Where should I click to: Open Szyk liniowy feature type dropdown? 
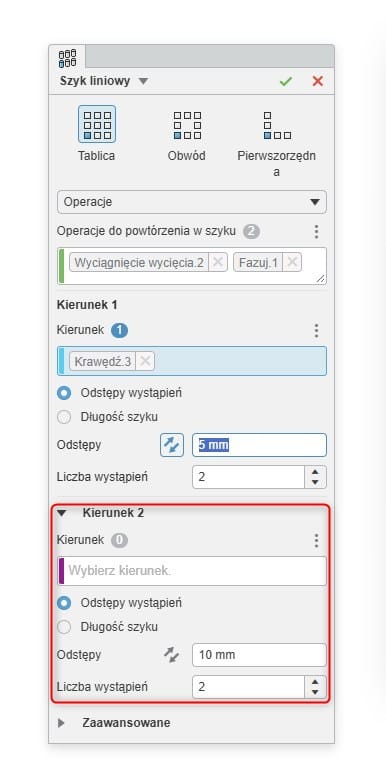143,81
